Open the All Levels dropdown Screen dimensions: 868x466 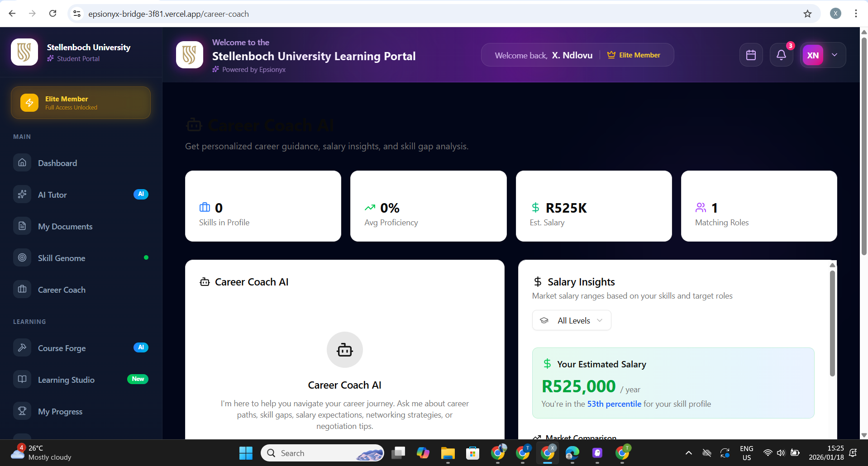572,320
